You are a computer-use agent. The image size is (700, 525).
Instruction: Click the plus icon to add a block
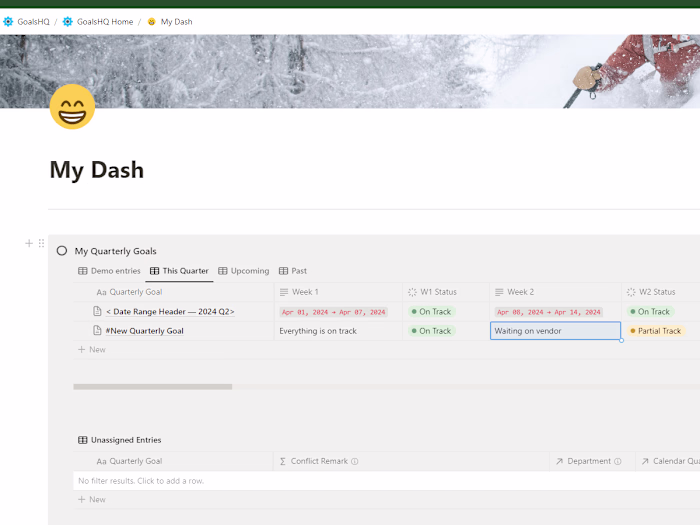(29, 243)
